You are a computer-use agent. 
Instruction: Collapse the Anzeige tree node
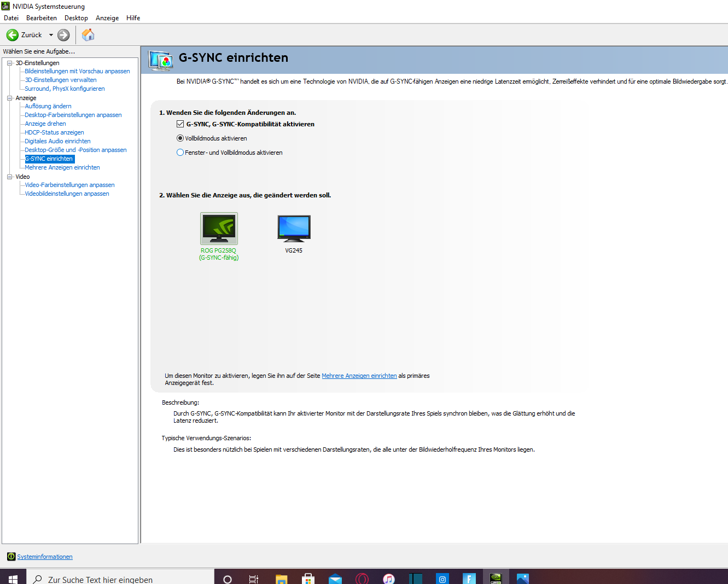point(9,98)
